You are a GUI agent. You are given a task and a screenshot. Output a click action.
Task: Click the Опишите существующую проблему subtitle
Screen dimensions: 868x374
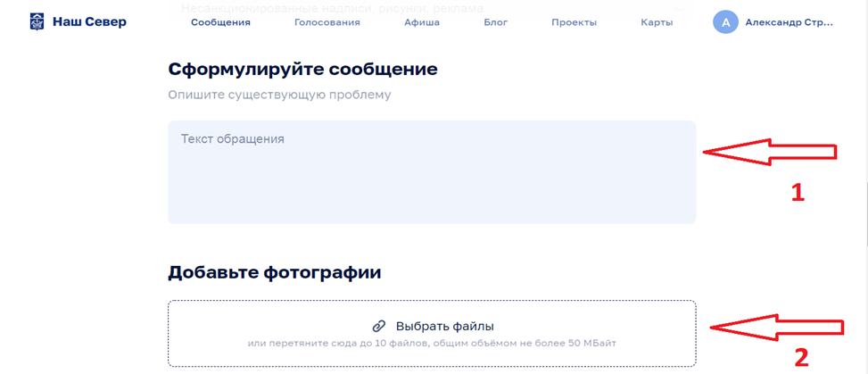coord(279,95)
